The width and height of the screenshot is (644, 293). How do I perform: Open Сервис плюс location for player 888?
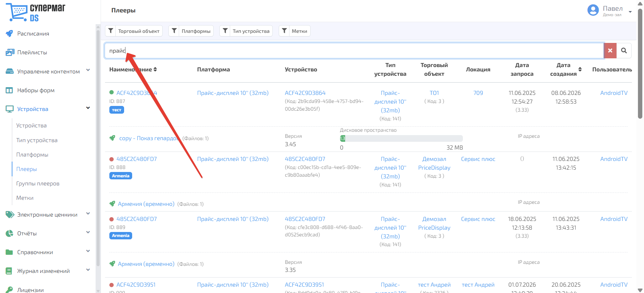pos(478,159)
